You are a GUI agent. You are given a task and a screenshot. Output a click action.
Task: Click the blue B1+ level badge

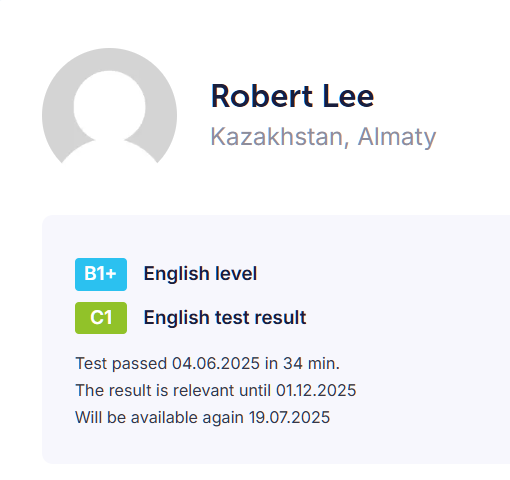[101, 274]
